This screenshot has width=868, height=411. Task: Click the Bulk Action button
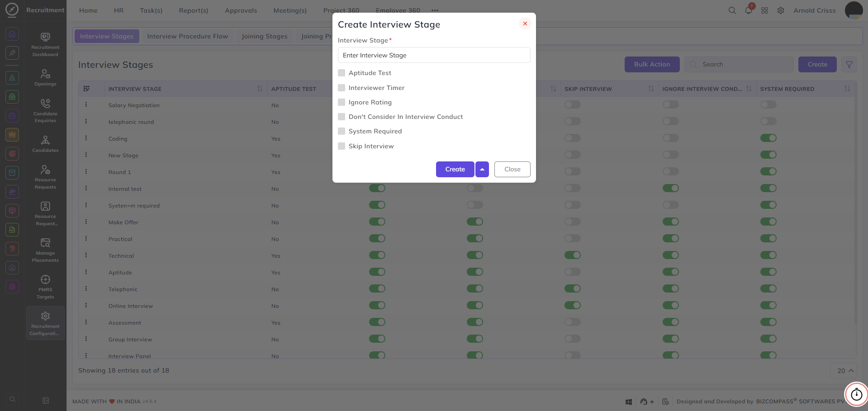point(652,65)
